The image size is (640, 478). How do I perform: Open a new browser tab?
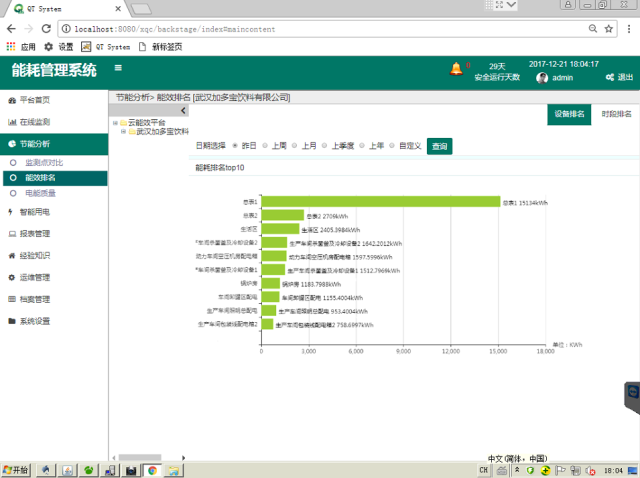(141, 9)
